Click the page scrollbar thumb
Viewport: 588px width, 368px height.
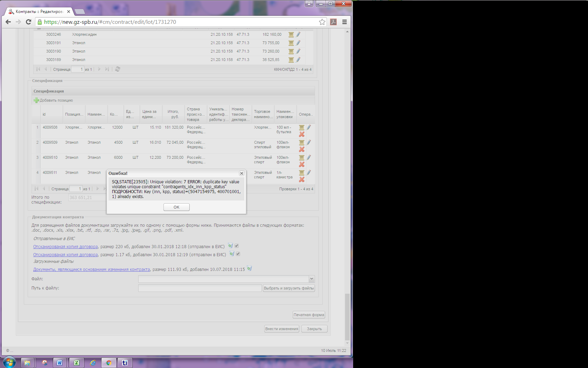point(347,316)
